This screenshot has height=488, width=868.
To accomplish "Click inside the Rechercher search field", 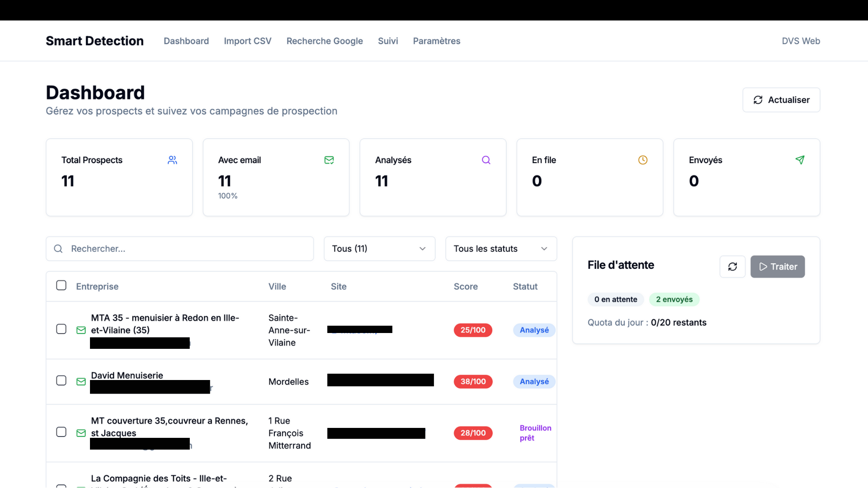I will [x=181, y=249].
